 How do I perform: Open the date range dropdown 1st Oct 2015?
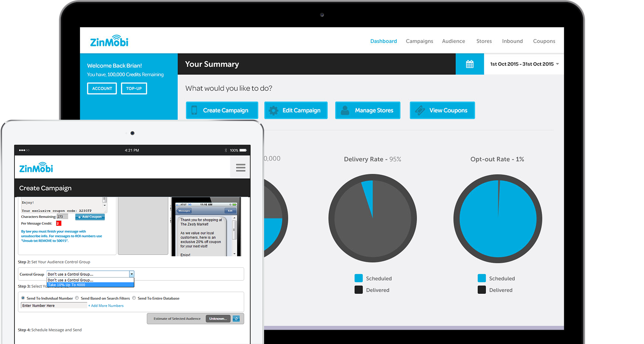[524, 64]
